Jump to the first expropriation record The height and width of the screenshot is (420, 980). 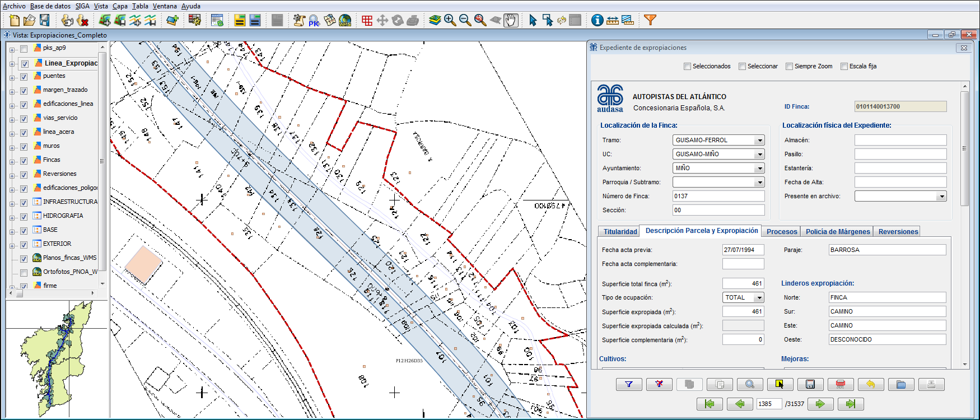coord(710,404)
